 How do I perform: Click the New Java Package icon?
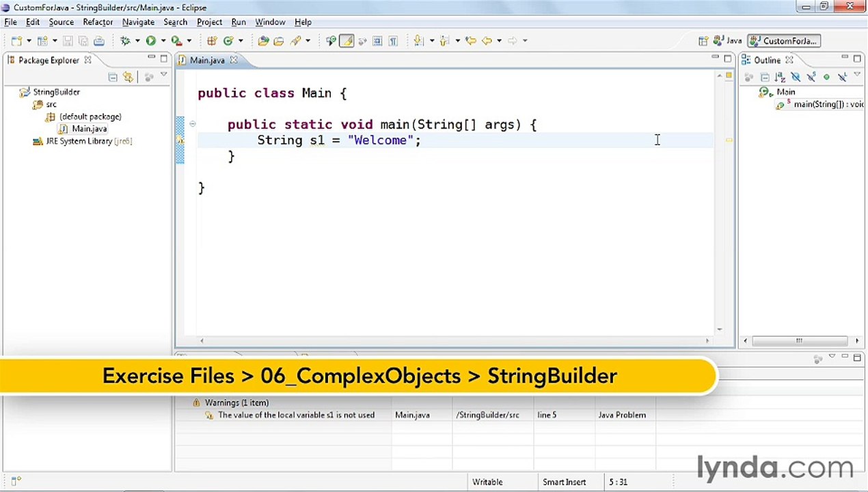(211, 41)
